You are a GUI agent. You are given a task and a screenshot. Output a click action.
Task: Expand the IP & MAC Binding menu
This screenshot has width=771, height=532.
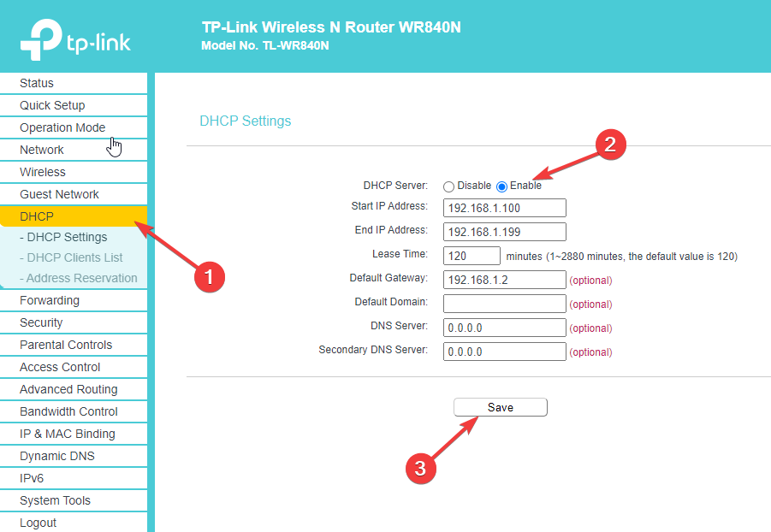pos(74,434)
